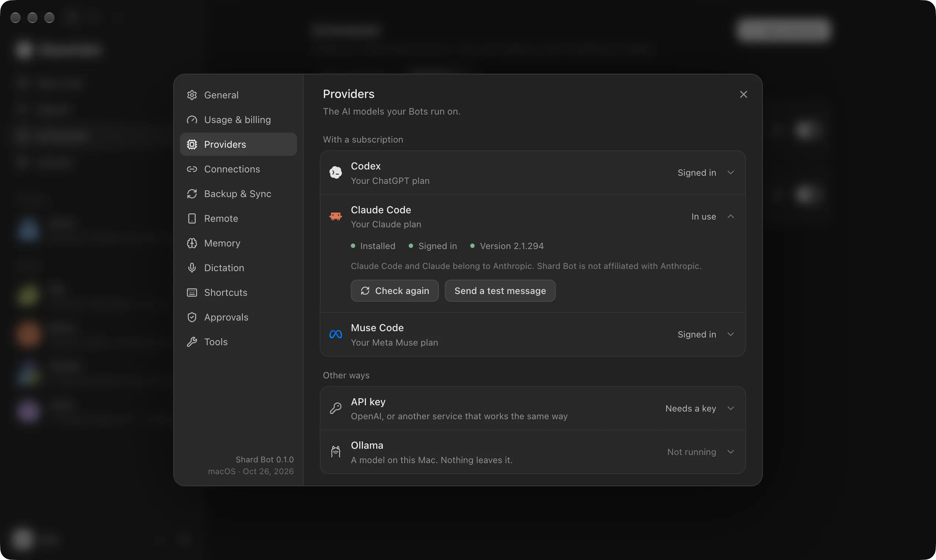Click the Check again button
Viewport: 936px width, 560px height.
(x=394, y=291)
